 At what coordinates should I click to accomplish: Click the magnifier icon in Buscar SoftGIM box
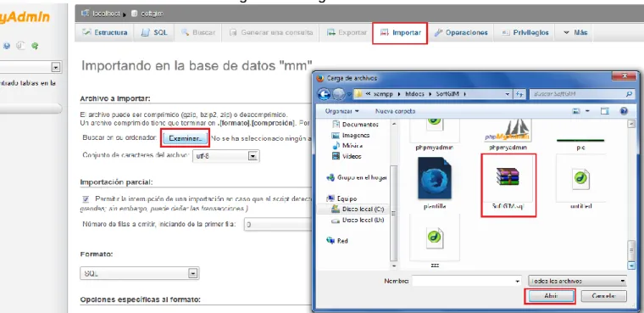coord(629,94)
